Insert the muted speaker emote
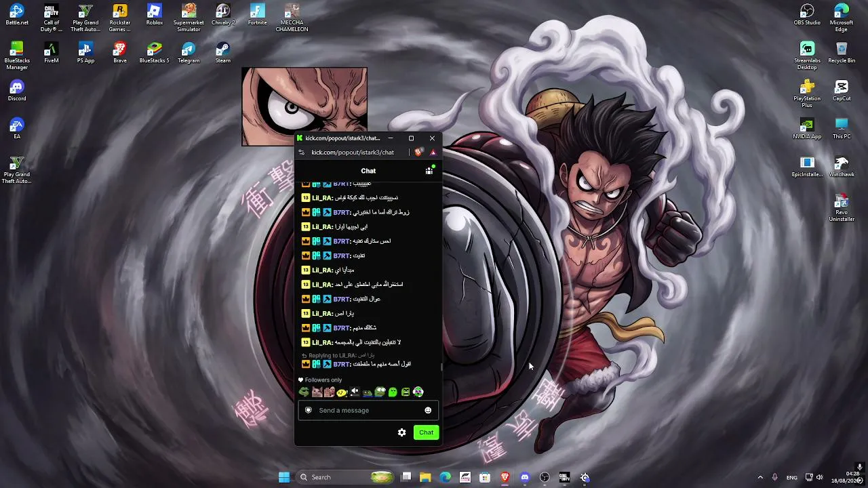 pos(355,392)
